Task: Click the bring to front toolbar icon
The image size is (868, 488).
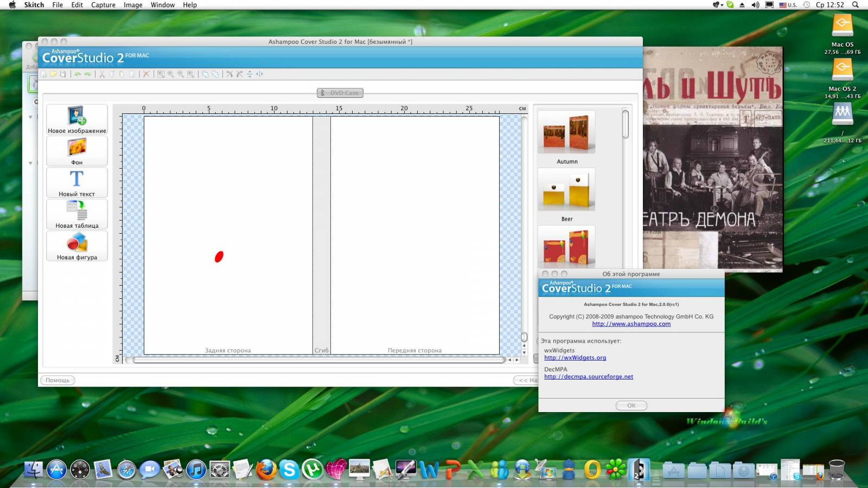Action: click(x=205, y=74)
